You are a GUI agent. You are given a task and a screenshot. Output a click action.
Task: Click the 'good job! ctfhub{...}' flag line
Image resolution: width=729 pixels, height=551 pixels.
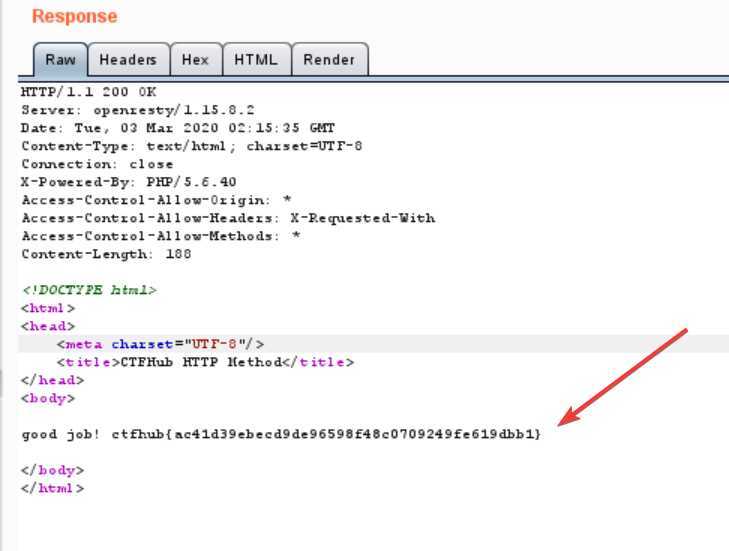281,434
